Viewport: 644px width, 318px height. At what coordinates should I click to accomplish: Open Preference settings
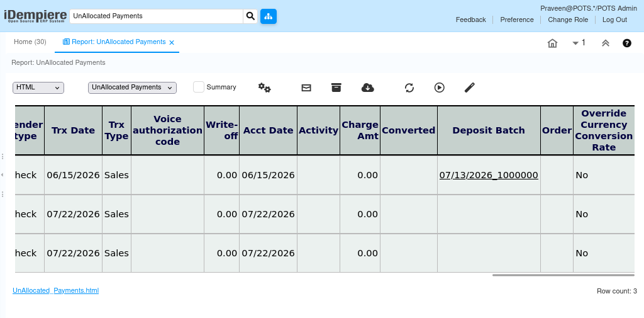pyautogui.click(x=517, y=20)
